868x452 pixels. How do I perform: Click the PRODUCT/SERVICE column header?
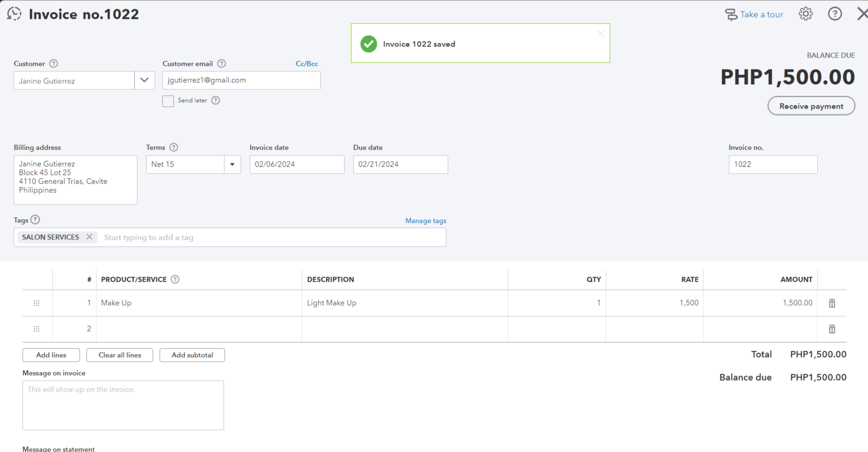133,279
